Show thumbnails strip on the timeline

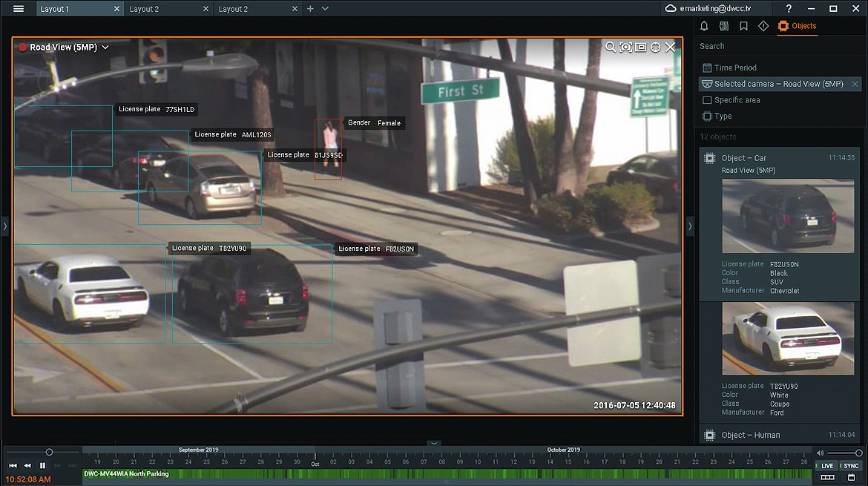[827, 477]
